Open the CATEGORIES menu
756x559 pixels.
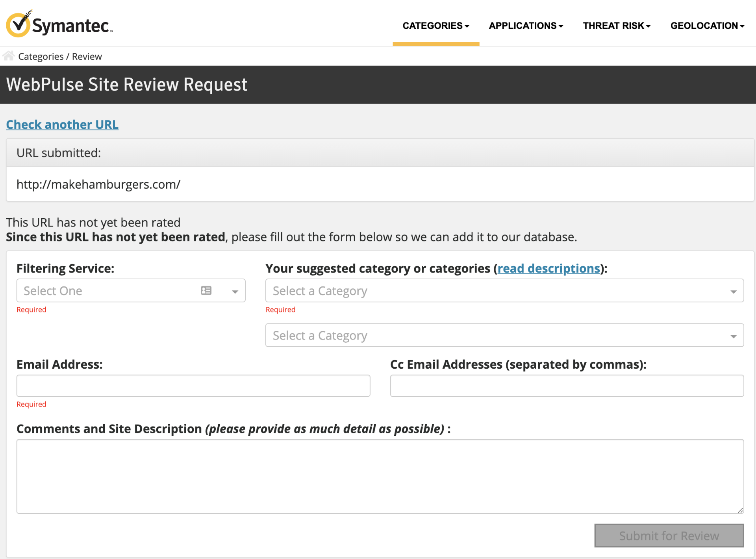click(x=436, y=26)
